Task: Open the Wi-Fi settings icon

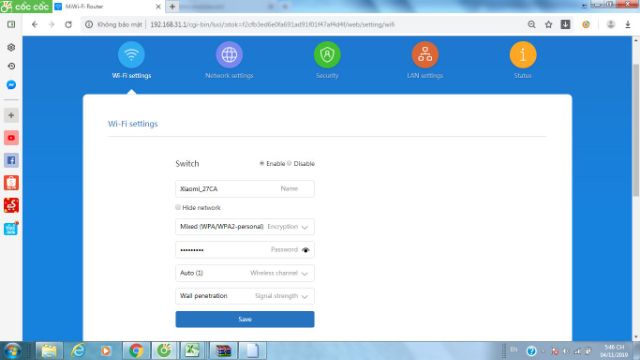Action: [x=131, y=55]
